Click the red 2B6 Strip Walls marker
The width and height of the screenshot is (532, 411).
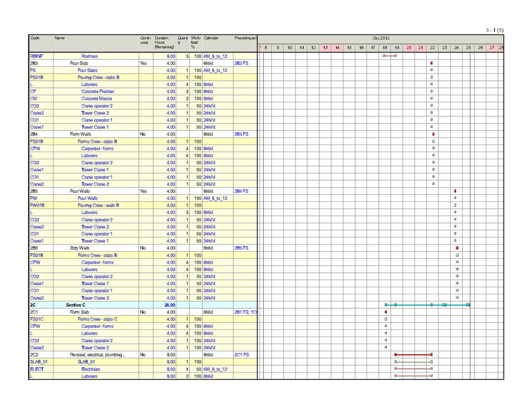[457, 248]
